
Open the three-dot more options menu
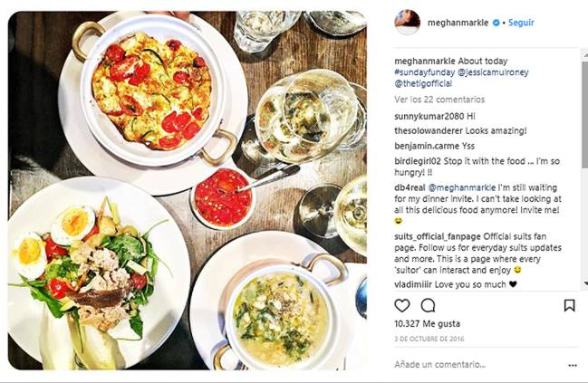coord(573,366)
